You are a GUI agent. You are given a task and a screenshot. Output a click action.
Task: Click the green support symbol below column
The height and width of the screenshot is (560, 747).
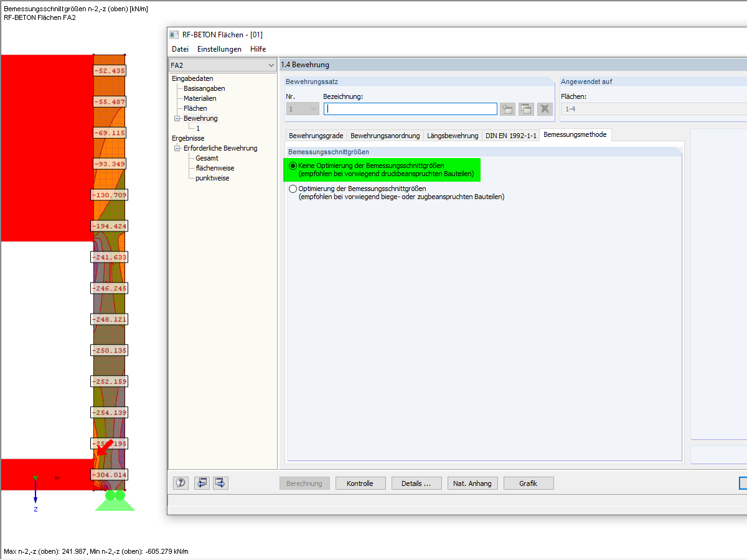pos(115,501)
